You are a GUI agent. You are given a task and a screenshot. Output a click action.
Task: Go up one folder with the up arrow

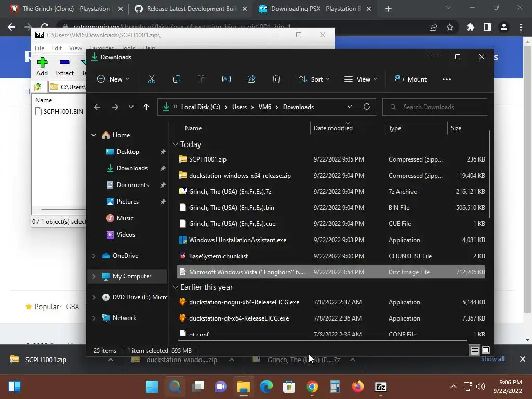(x=146, y=107)
